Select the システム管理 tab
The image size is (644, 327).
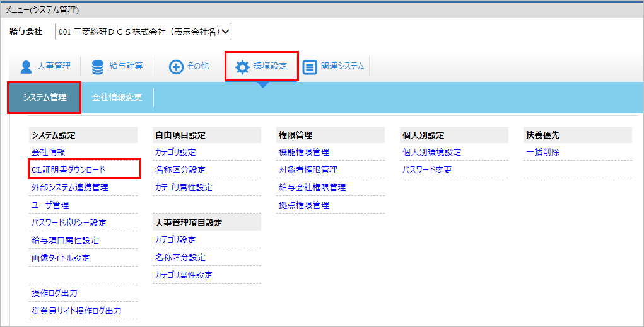click(x=44, y=98)
